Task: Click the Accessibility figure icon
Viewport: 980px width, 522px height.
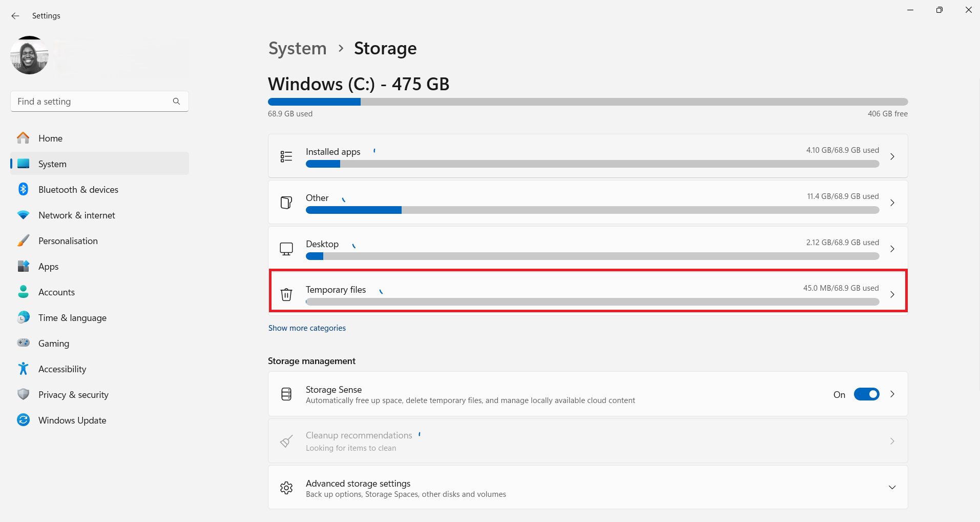Action: pyautogui.click(x=24, y=369)
